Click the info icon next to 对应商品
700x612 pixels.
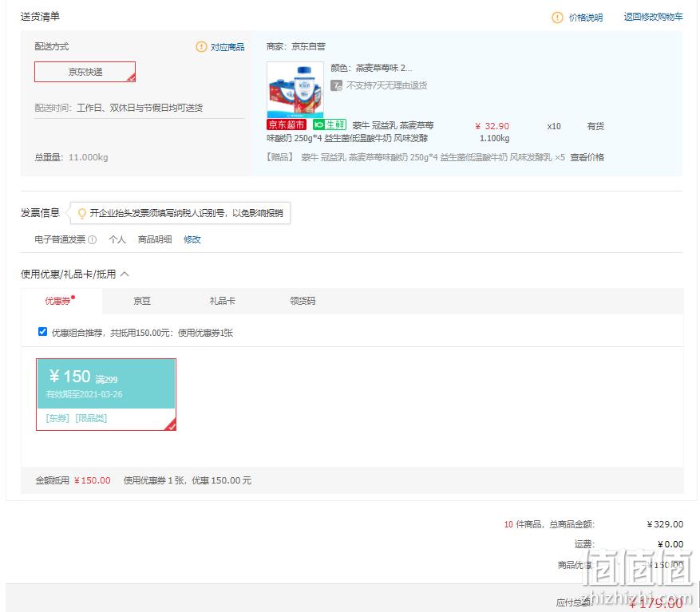click(201, 46)
